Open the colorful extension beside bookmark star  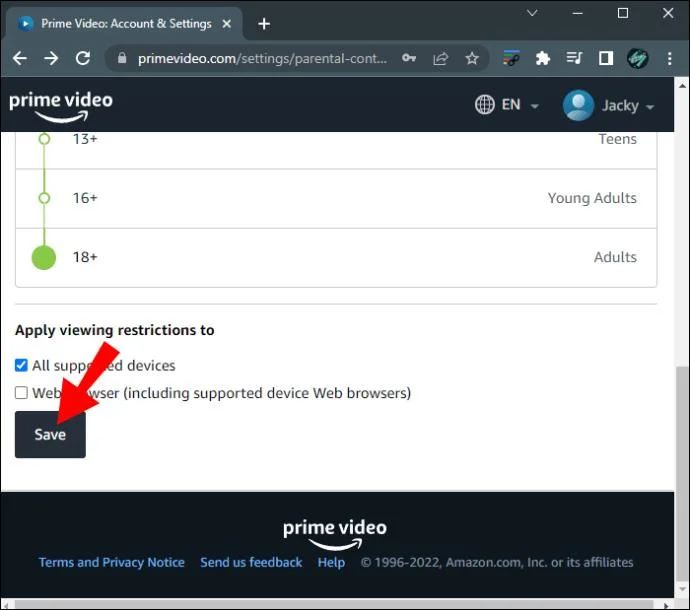(511, 58)
